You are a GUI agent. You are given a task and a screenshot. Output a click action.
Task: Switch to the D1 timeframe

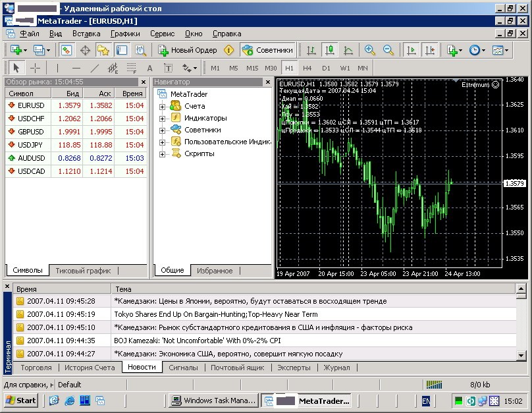[326, 69]
